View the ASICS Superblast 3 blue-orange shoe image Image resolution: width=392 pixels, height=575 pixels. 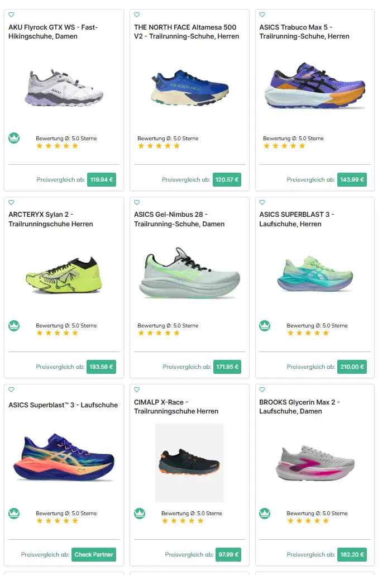(64, 457)
